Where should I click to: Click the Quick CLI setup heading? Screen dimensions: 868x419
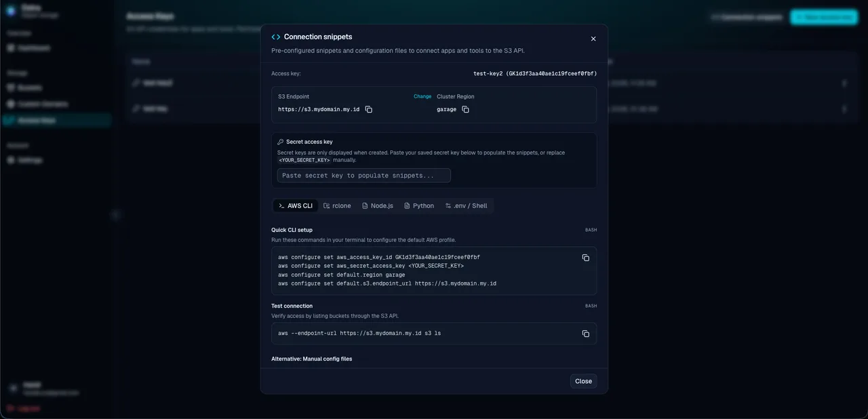point(292,230)
